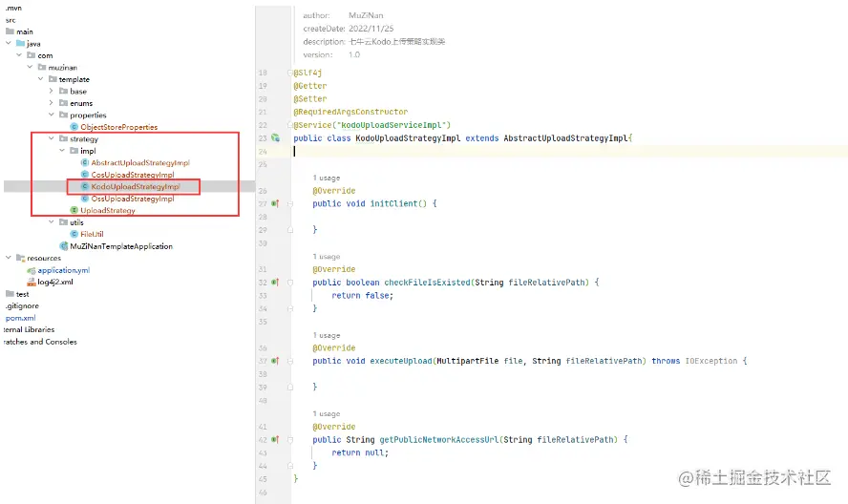Fold annotations block at @Slf4j
Viewport: 848px width, 504px height.
[290, 73]
